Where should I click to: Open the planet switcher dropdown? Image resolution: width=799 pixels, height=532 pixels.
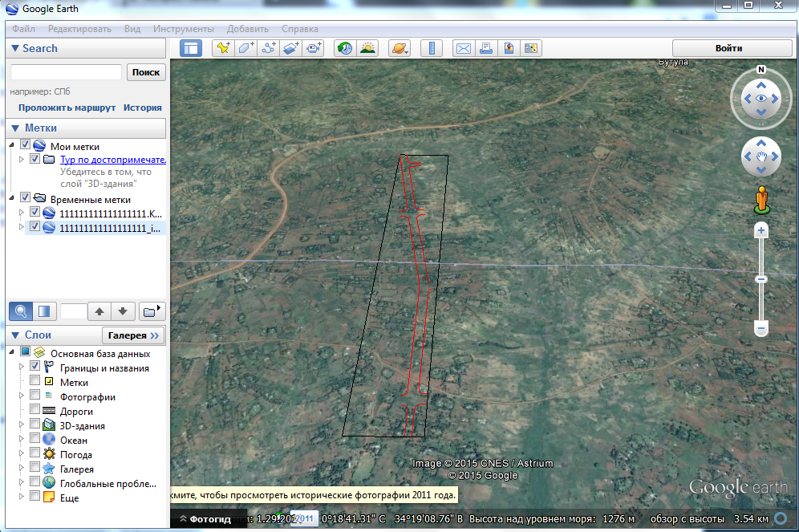(x=399, y=48)
